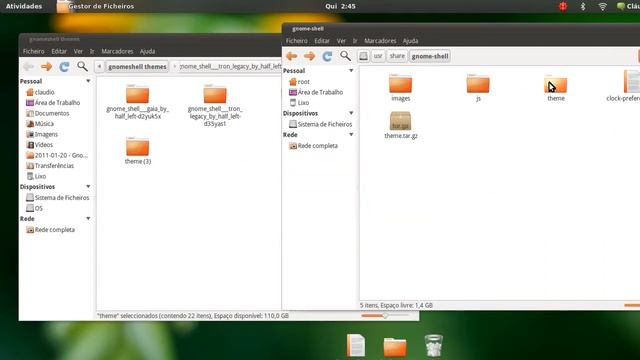Viewport: 640px width, 360px height.
Task: Reload the gnome-shell window folder
Action: pos(327,56)
